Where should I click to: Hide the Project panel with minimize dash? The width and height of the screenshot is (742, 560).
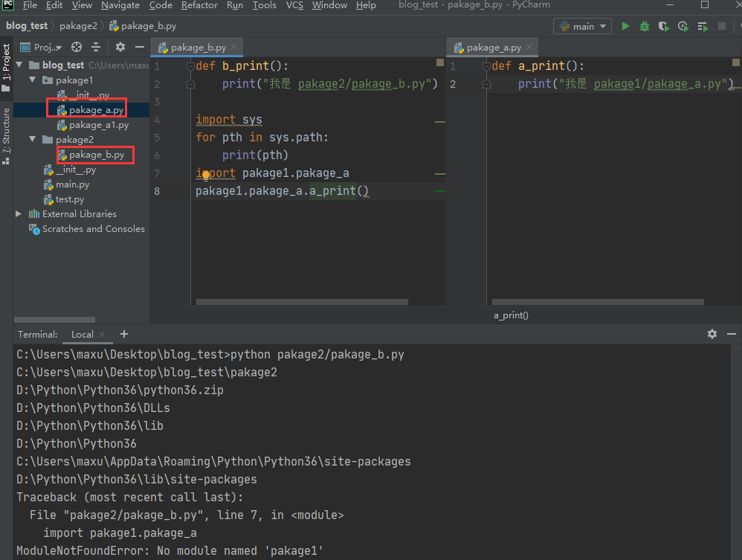pos(139,47)
